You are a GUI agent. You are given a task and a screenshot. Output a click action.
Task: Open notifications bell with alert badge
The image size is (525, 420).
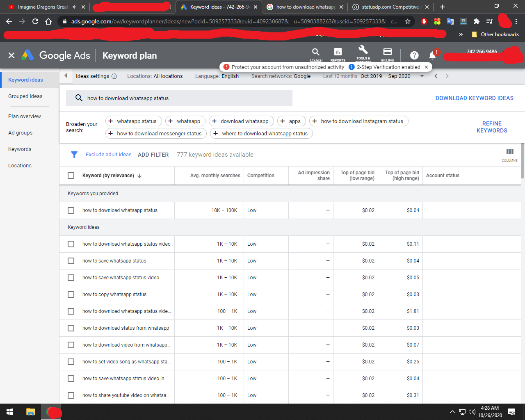click(433, 55)
